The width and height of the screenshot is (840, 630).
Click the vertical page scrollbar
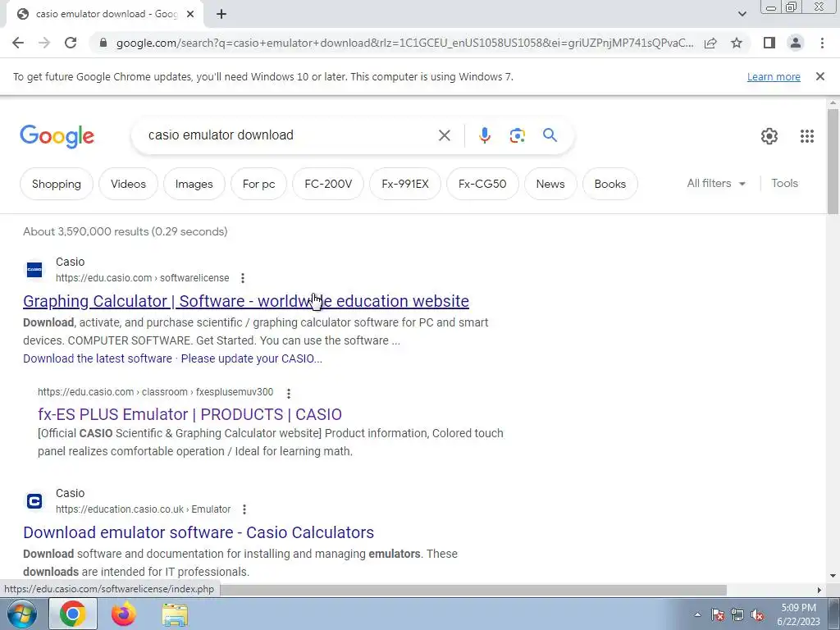(x=833, y=161)
